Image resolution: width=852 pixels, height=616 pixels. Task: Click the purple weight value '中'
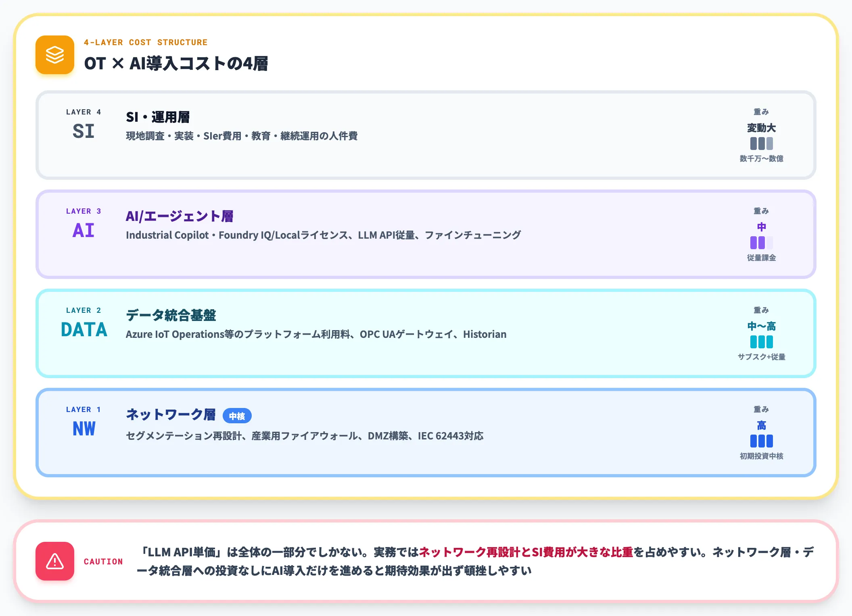click(x=761, y=227)
